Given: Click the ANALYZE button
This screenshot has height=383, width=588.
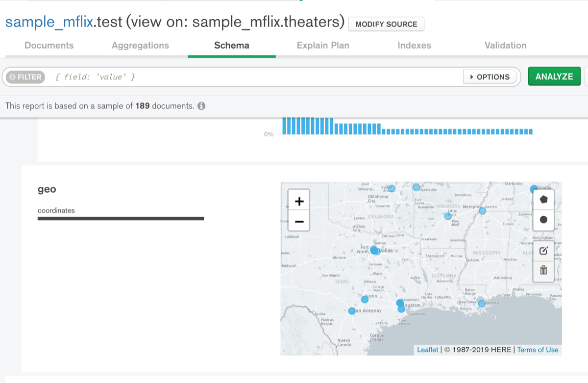Looking at the screenshot, I should 554,76.
